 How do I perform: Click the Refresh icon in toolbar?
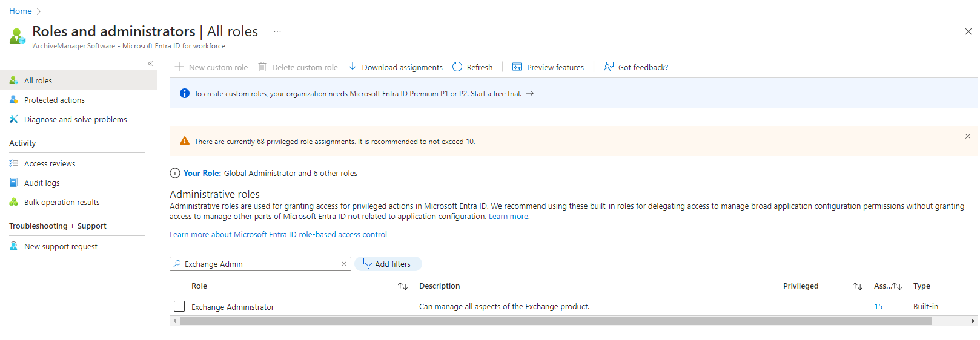click(457, 67)
